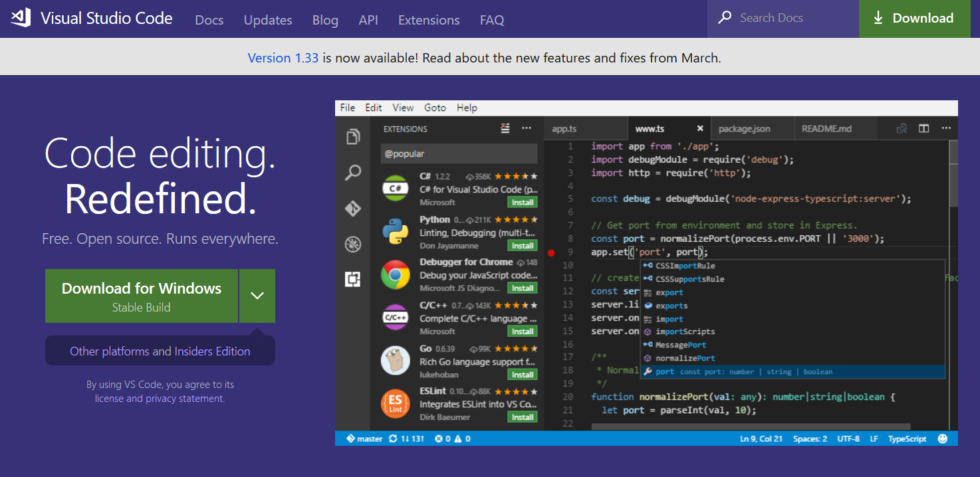Image resolution: width=980 pixels, height=477 pixels.
Task: Click Download for Windows Stable Build
Action: [x=142, y=296]
